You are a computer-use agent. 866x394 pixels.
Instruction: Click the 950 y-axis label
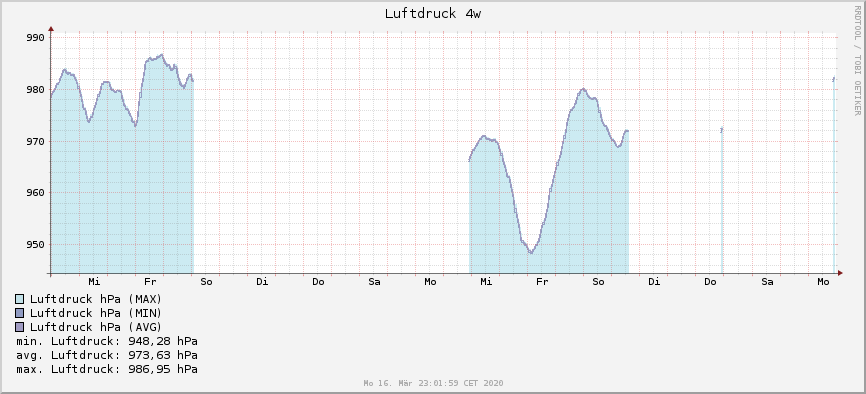click(35, 245)
